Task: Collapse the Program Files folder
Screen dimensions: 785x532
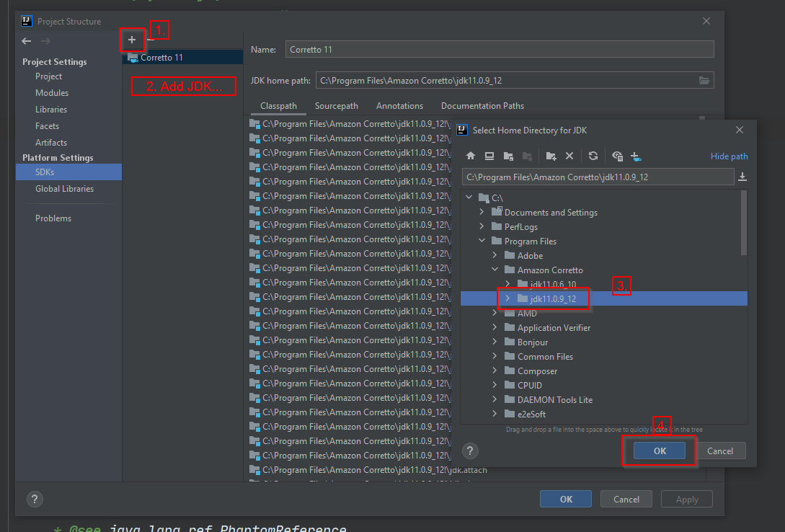Action: 482,241
